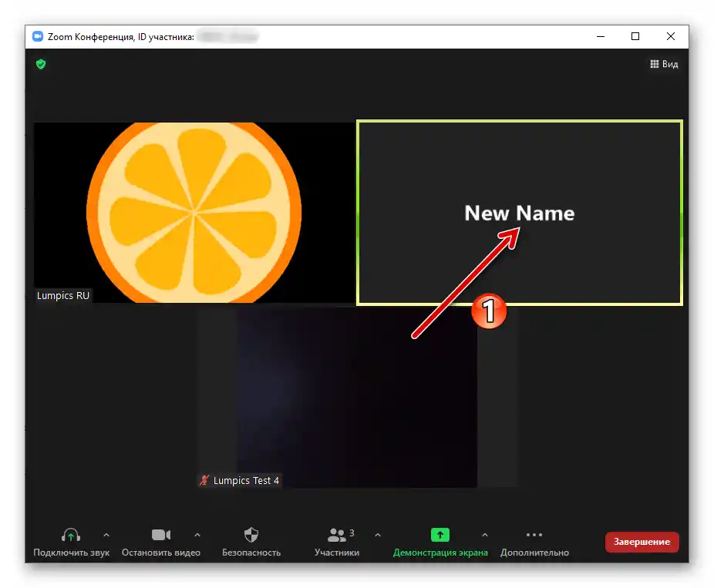Select the Lumpics Test 4 video tile
Viewport: 714px width, 588px height.
click(358, 398)
